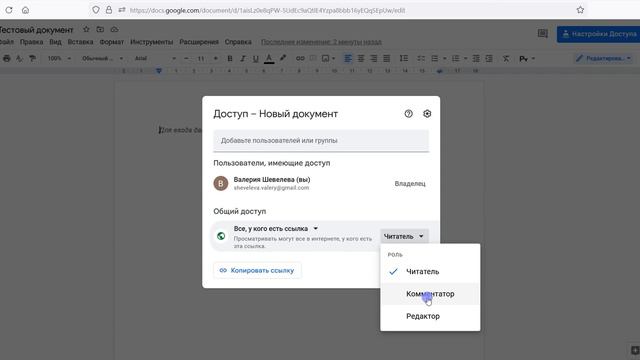
Task: Toggle italic formatting
Action: pyautogui.click(x=243, y=59)
